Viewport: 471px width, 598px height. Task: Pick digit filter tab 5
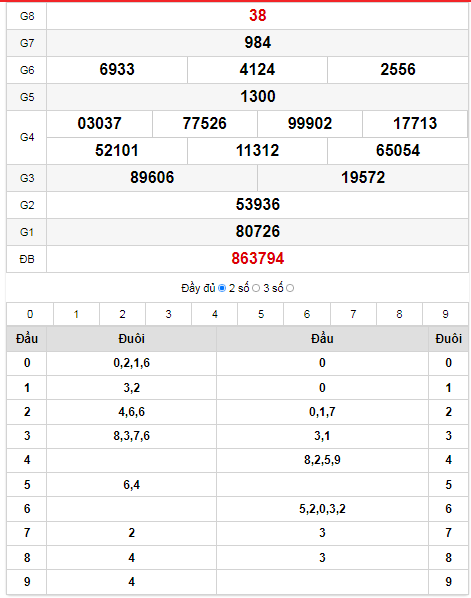(x=261, y=314)
